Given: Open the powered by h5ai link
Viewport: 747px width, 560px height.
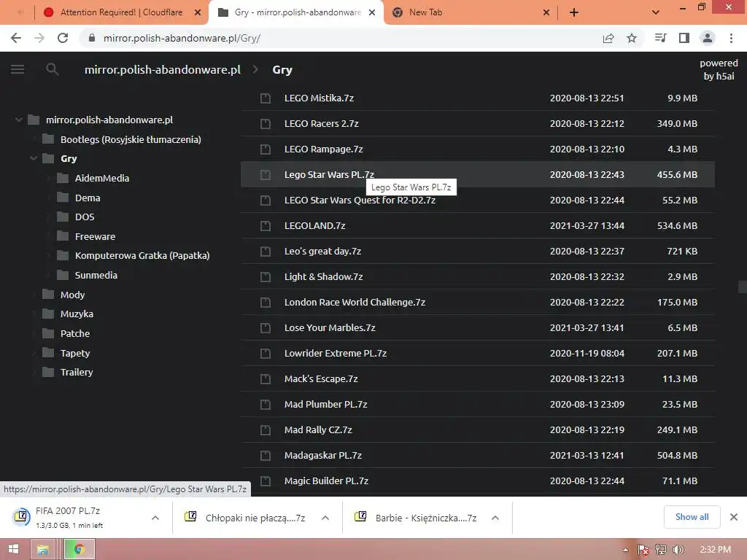Looking at the screenshot, I should [719, 69].
